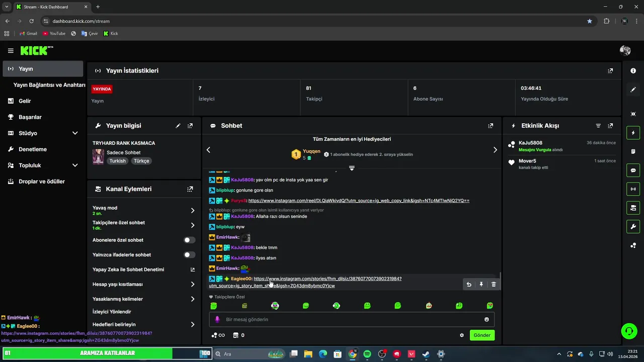
Task: Click the Gönder send button
Action: pyautogui.click(x=482, y=335)
